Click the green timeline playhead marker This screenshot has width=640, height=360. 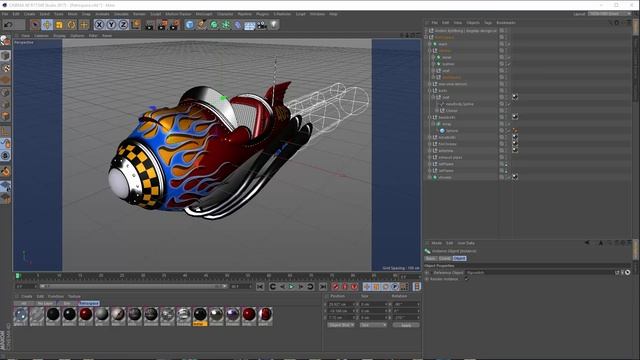tap(18, 276)
